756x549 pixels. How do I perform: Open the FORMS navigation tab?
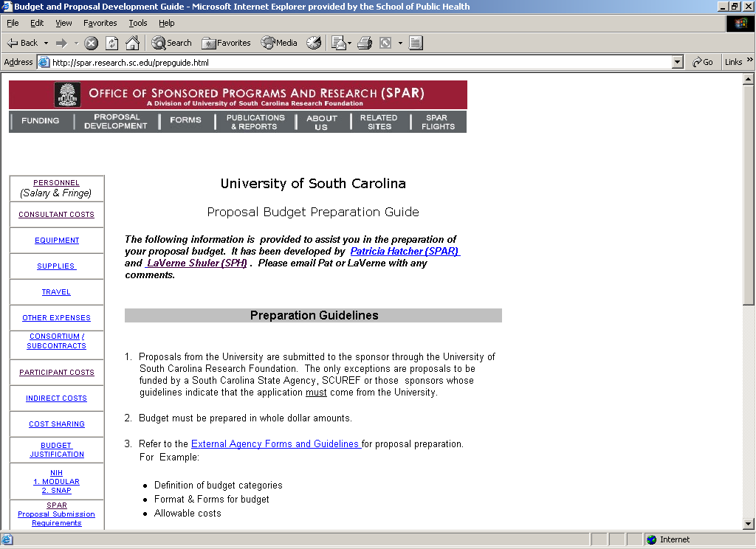(185, 121)
